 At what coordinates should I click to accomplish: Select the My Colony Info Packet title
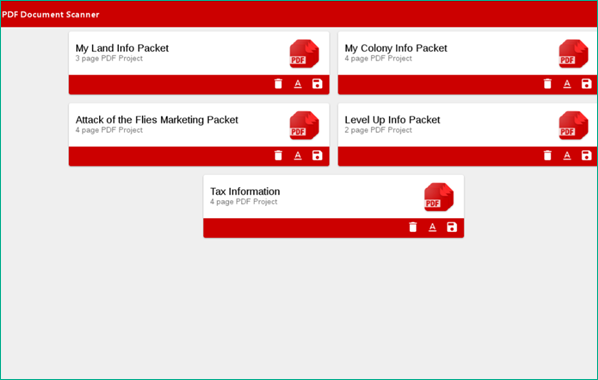[x=396, y=48]
